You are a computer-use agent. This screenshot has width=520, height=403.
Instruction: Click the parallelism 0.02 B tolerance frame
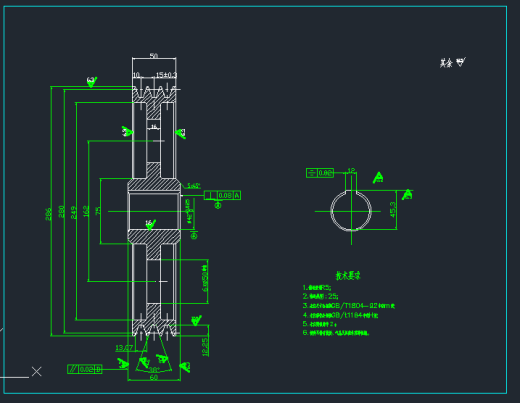click(85, 369)
